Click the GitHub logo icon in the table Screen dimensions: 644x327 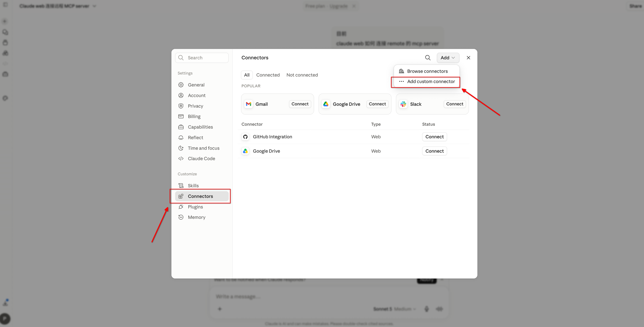coord(245,137)
